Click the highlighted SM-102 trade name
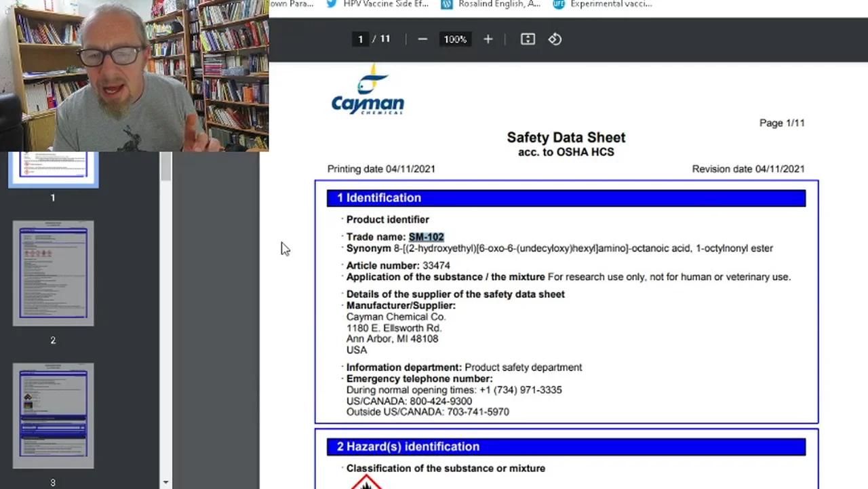 [426, 237]
